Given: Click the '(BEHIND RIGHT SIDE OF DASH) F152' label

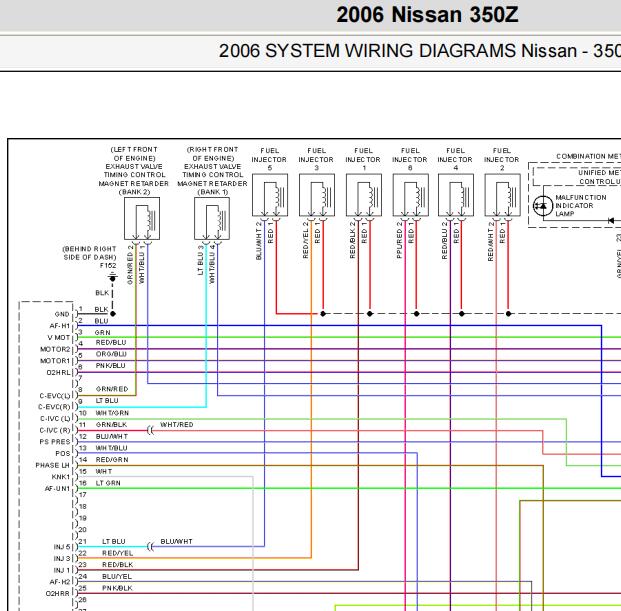Looking at the screenshot, I should point(90,257).
